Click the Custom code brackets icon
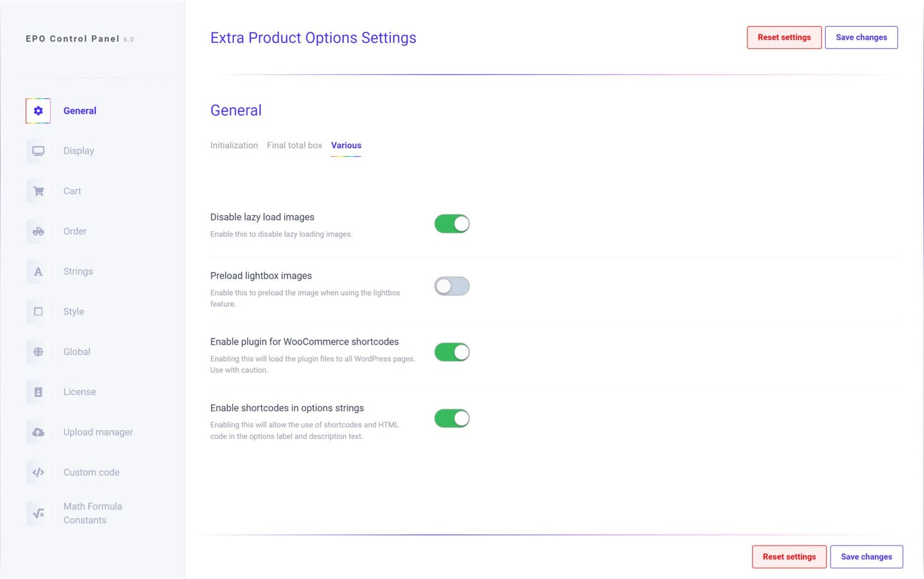 click(x=38, y=472)
